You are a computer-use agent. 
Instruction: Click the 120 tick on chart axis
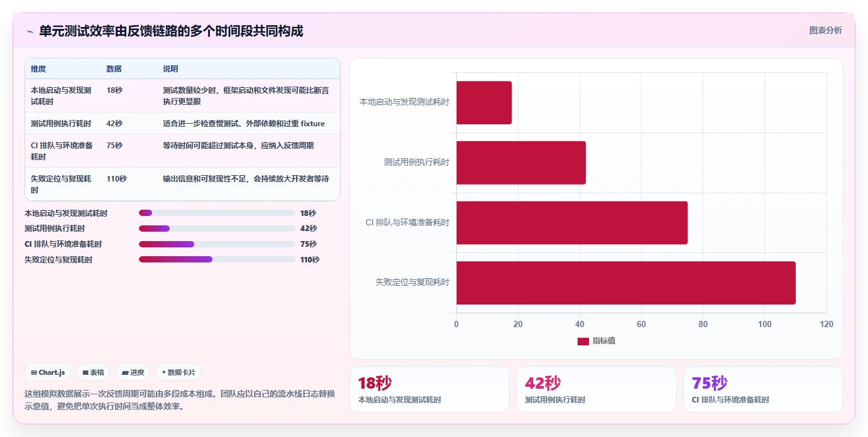(827, 325)
